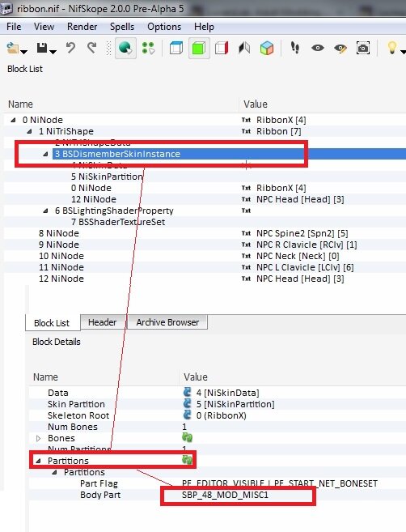Toggle the multicolored Perspective cube icon
The width and height of the screenshot is (406, 532).
(267, 48)
